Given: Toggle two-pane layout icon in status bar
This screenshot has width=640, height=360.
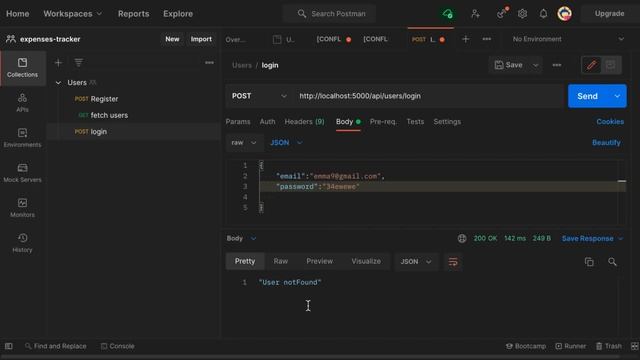Looking at the screenshot, I should pos(635,346).
